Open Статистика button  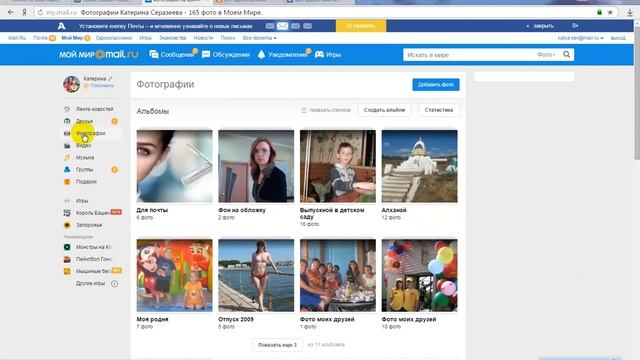click(439, 110)
